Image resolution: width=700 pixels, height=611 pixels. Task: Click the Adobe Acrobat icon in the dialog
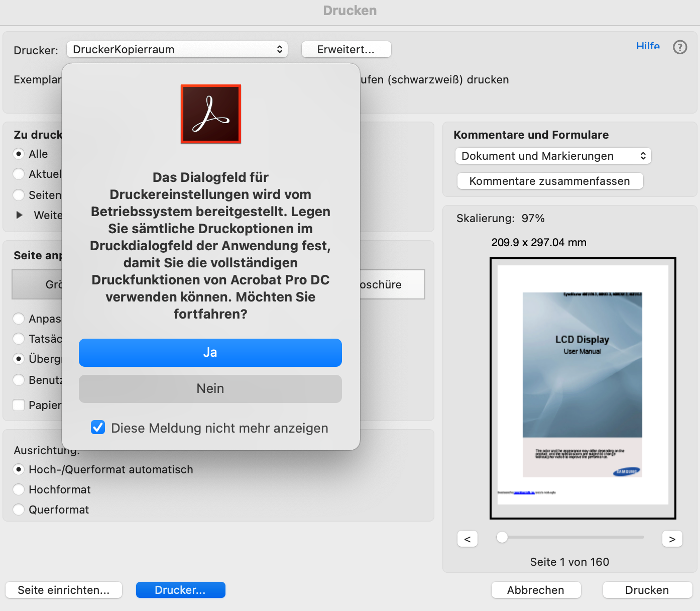211,114
